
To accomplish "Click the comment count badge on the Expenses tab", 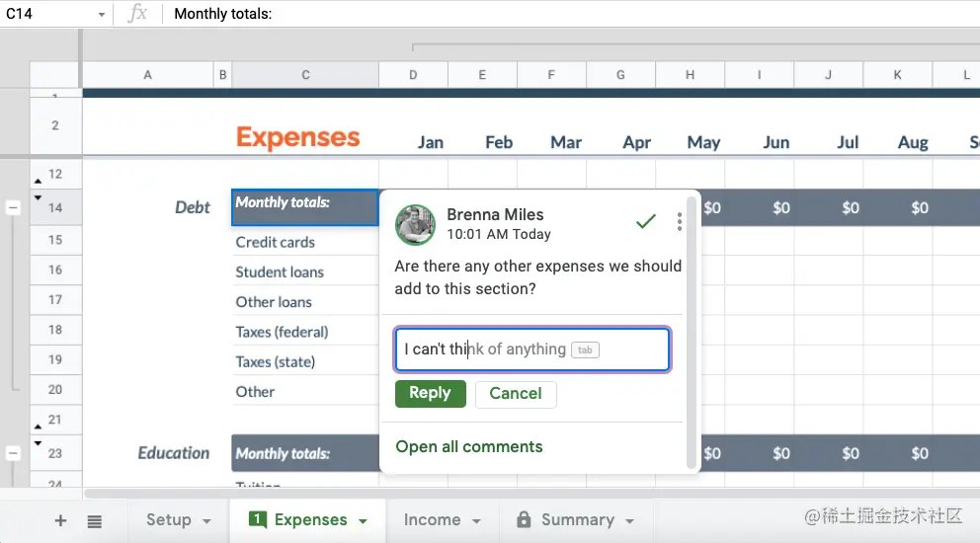I will [258, 519].
